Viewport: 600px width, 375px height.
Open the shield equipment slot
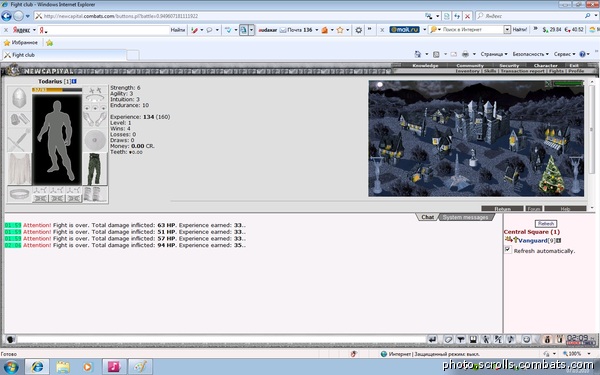(95, 140)
